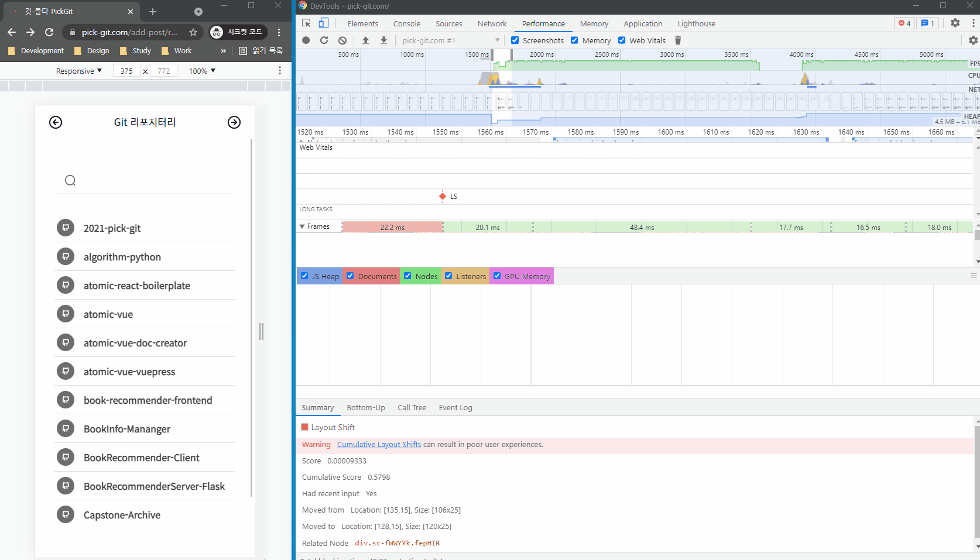Image resolution: width=980 pixels, height=560 pixels.
Task: Collapse the Frames track
Action: (302, 226)
